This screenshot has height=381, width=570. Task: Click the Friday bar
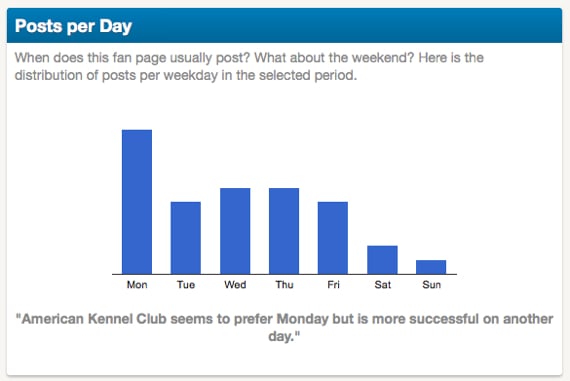tap(333, 238)
